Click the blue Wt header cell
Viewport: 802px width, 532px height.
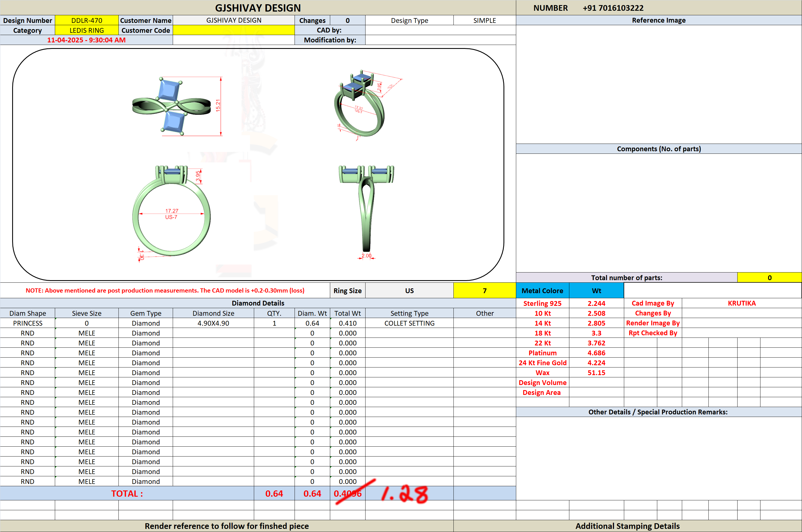click(x=596, y=290)
